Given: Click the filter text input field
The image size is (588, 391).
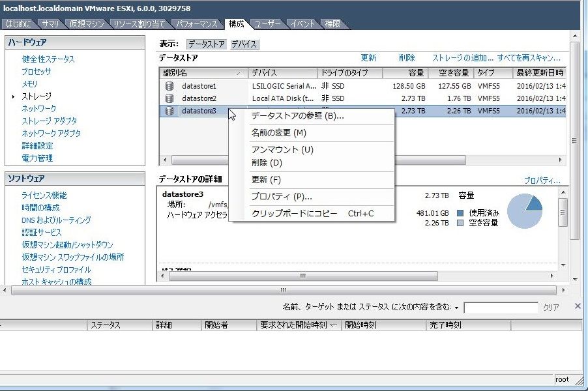Looking at the screenshot, I should click(x=501, y=308).
